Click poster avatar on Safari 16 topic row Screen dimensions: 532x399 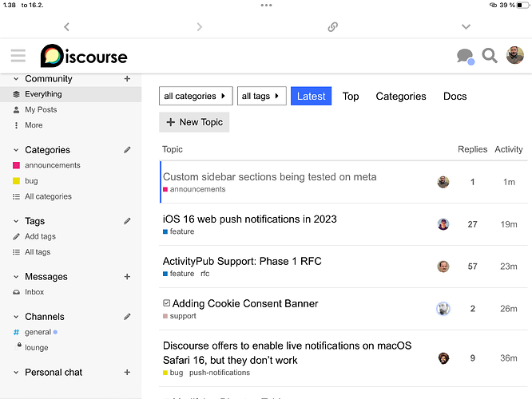pyautogui.click(x=443, y=358)
